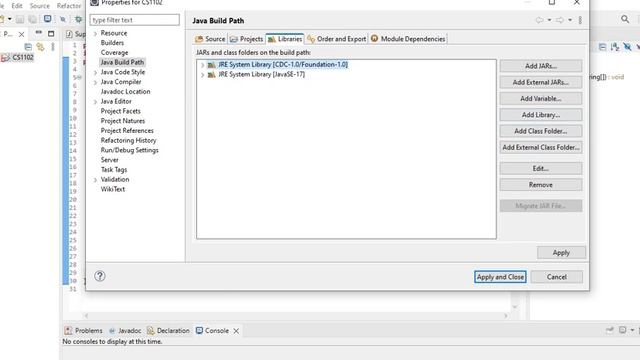Click Add External Class Folder... button
Image resolution: width=640 pixels, height=360 pixels.
[541, 147]
